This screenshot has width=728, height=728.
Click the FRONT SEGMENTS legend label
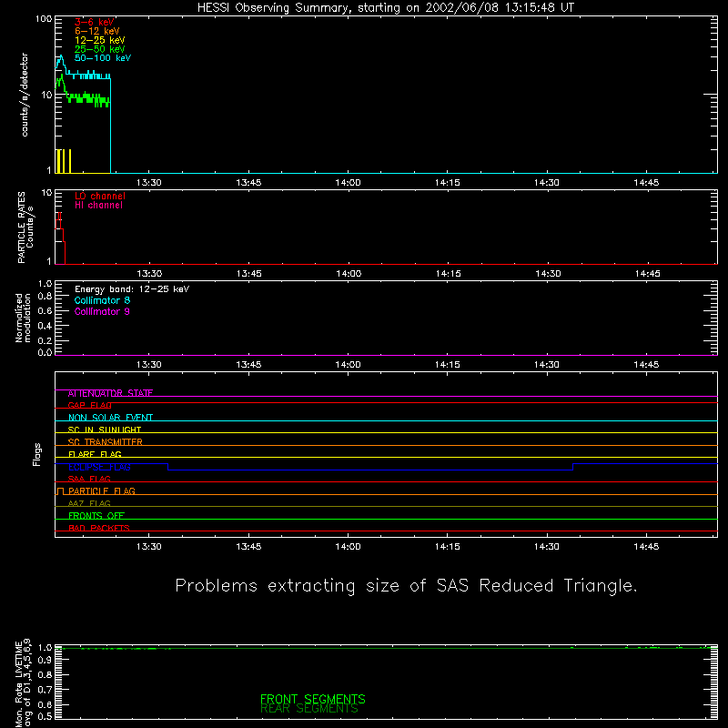[312, 699]
